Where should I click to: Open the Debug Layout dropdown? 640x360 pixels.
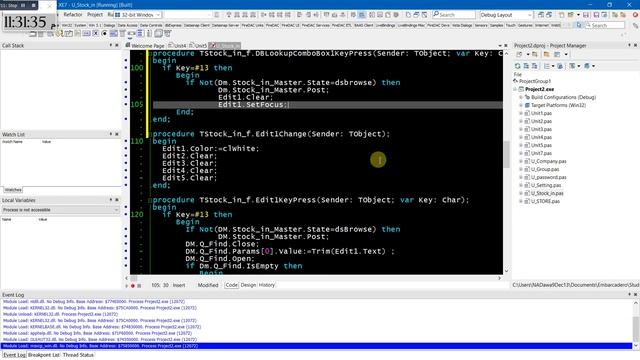[506, 15]
